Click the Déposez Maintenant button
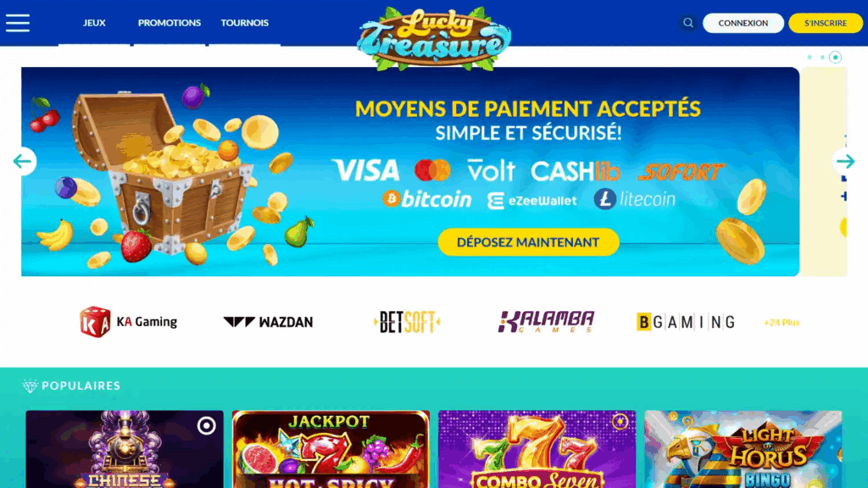 [529, 242]
